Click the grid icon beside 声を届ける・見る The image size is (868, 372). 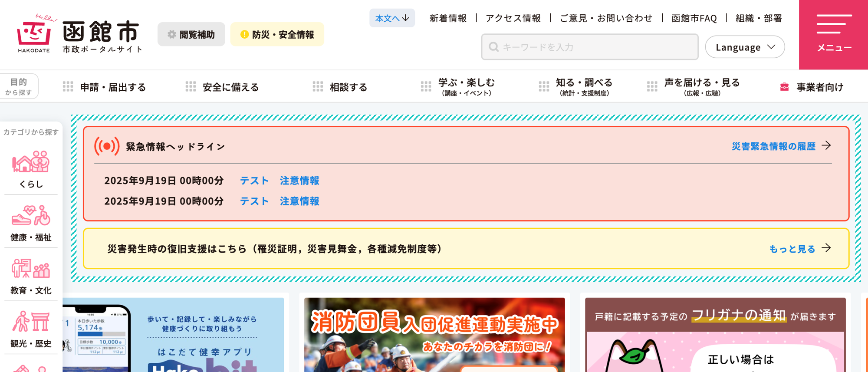652,87
